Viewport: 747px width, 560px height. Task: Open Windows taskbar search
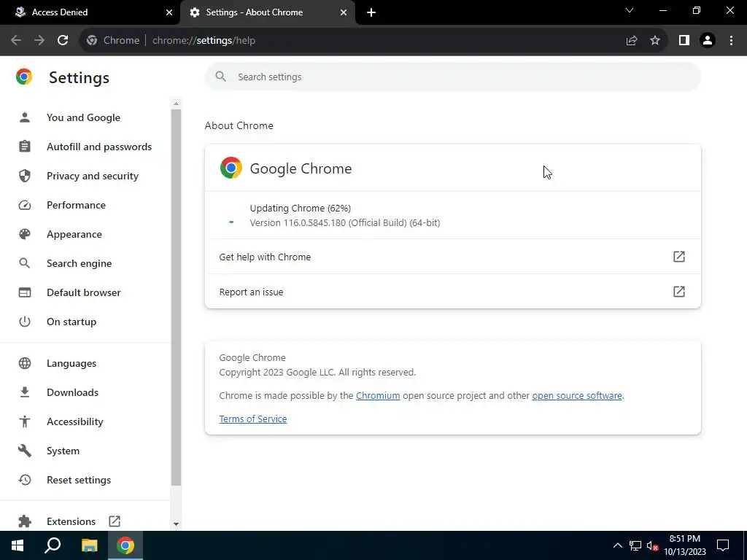[x=53, y=545]
